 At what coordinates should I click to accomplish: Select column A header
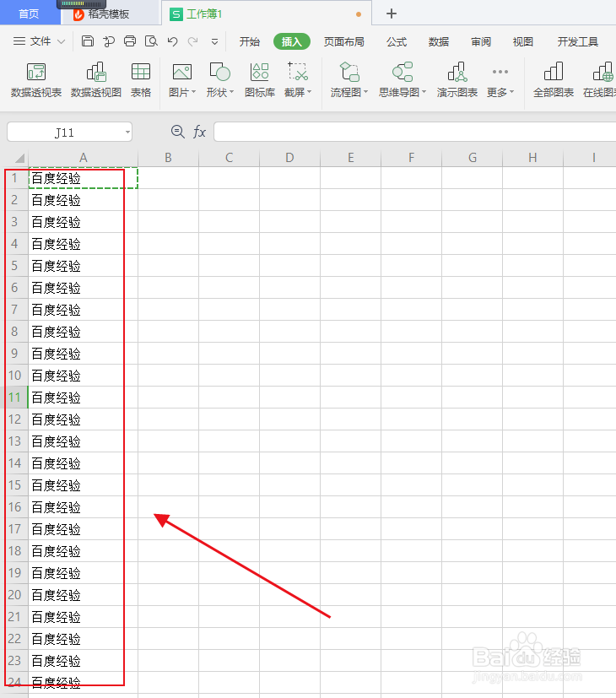click(84, 158)
